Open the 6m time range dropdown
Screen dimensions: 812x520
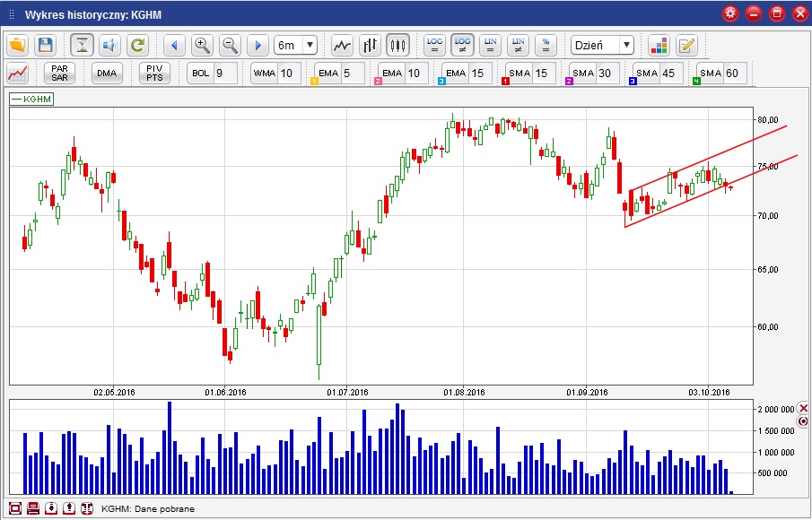pos(296,45)
